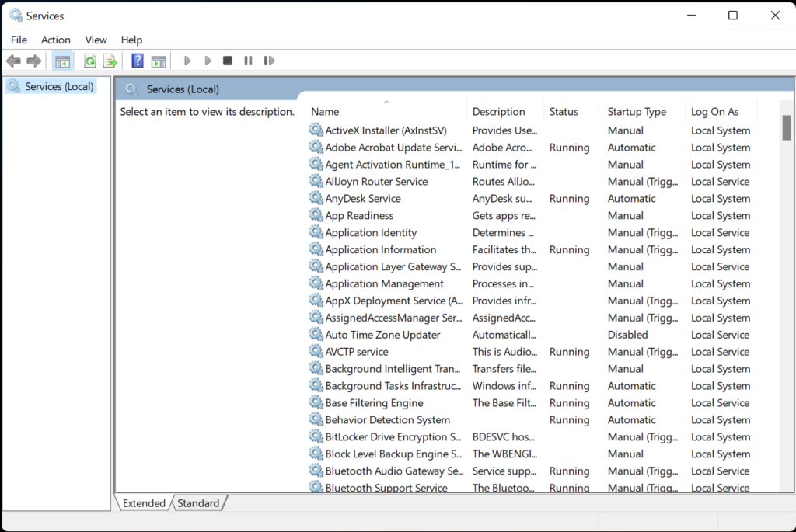The width and height of the screenshot is (796, 532).
Task: Switch to the Extended tab
Action: pyautogui.click(x=143, y=503)
